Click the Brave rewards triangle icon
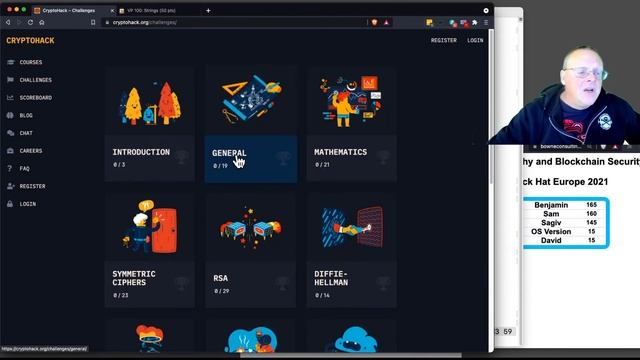This screenshot has width=640, height=360. click(386, 22)
